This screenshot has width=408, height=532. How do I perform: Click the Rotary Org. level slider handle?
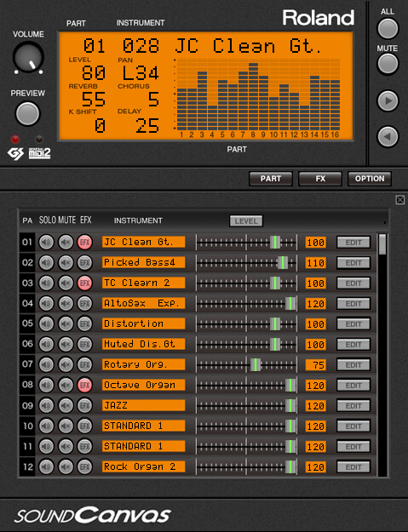point(256,364)
